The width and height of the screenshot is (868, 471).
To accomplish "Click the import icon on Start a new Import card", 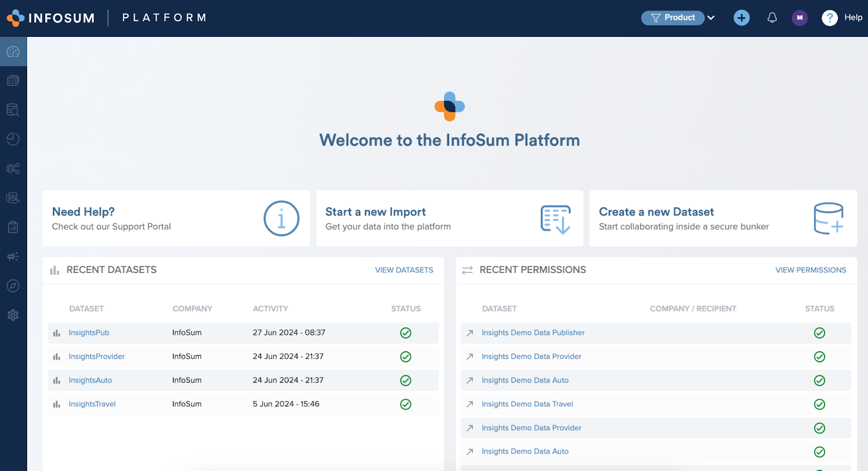I will (556, 219).
